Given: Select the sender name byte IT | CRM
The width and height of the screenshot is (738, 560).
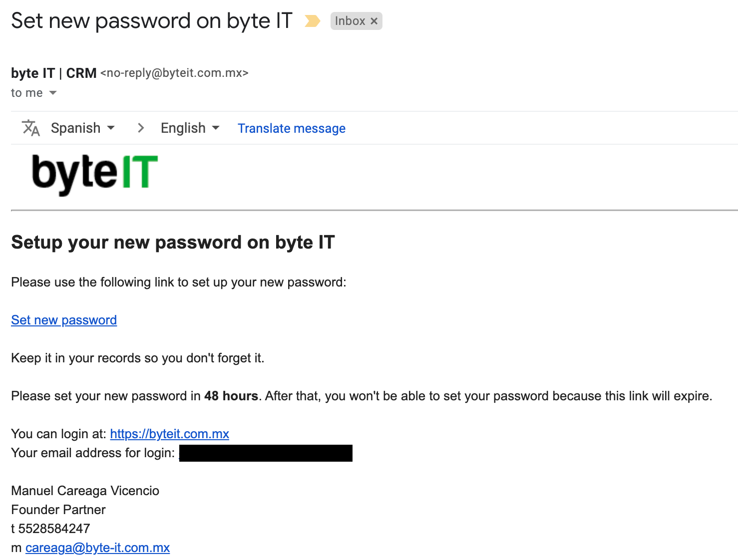Looking at the screenshot, I should tap(54, 73).
